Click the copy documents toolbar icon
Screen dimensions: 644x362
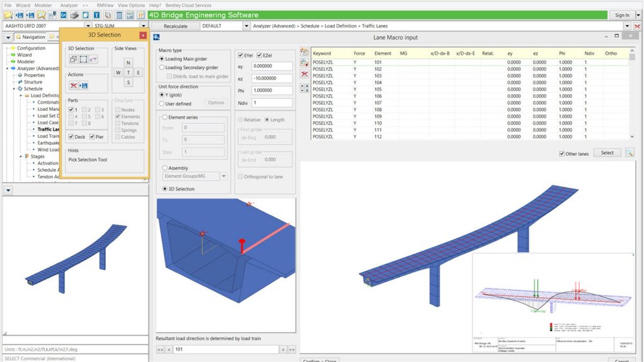(108, 15)
